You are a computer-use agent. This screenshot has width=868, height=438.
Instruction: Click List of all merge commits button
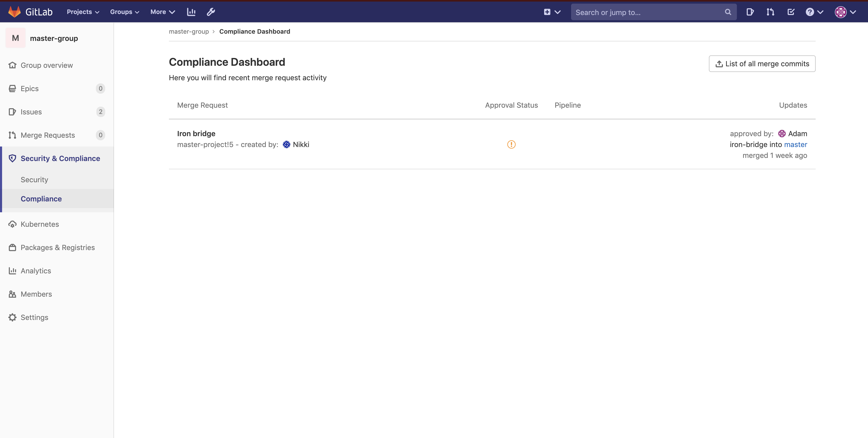(x=762, y=64)
